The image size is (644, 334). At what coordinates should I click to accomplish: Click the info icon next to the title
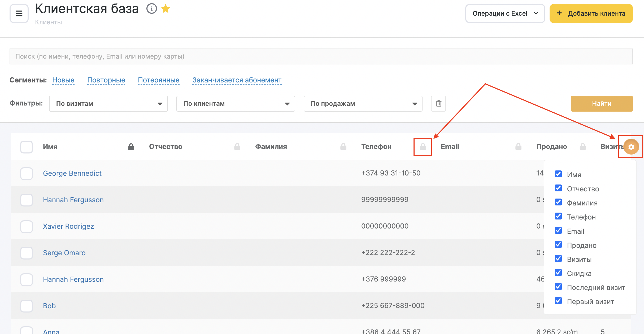152,9
